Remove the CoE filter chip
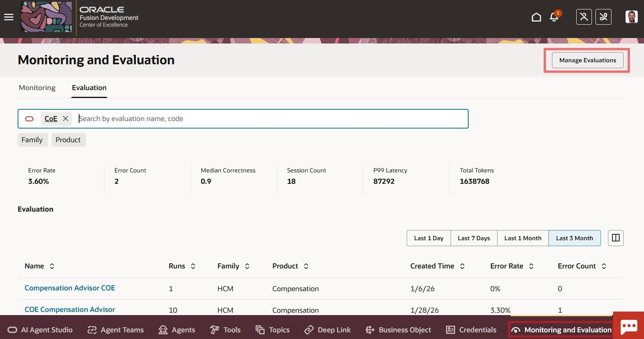The image size is (644, 339). click(x=65, y=119)
